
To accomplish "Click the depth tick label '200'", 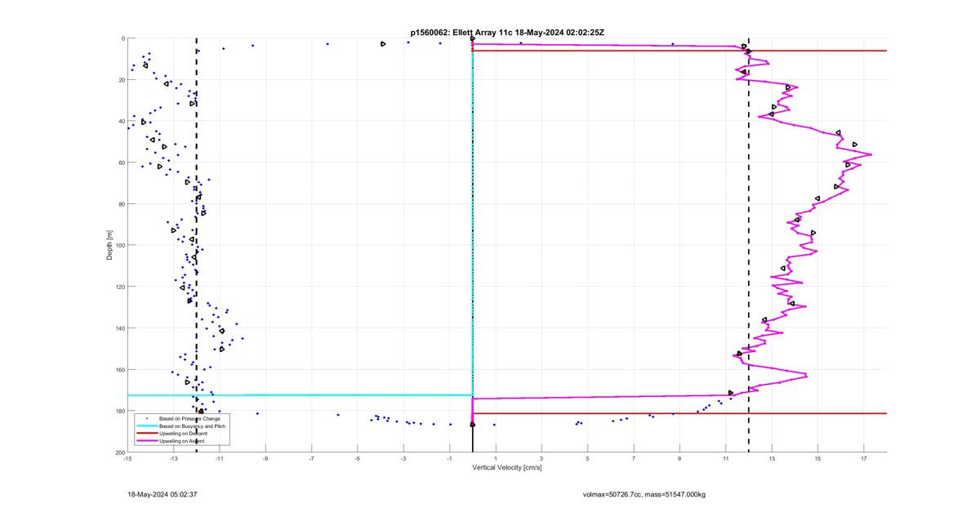I will pyautogui.click(x=119, y=452).
